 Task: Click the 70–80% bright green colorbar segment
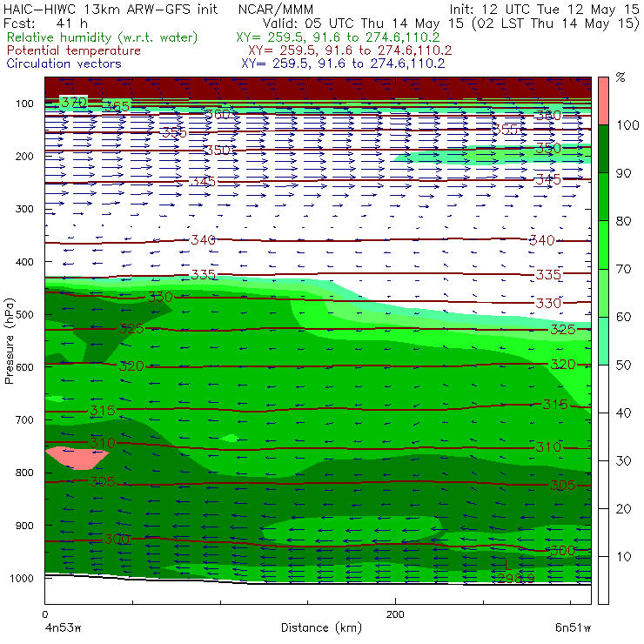(603, 245)
